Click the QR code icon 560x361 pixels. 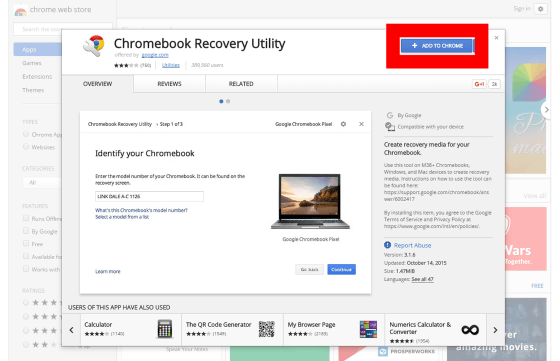tap(266, 329)
